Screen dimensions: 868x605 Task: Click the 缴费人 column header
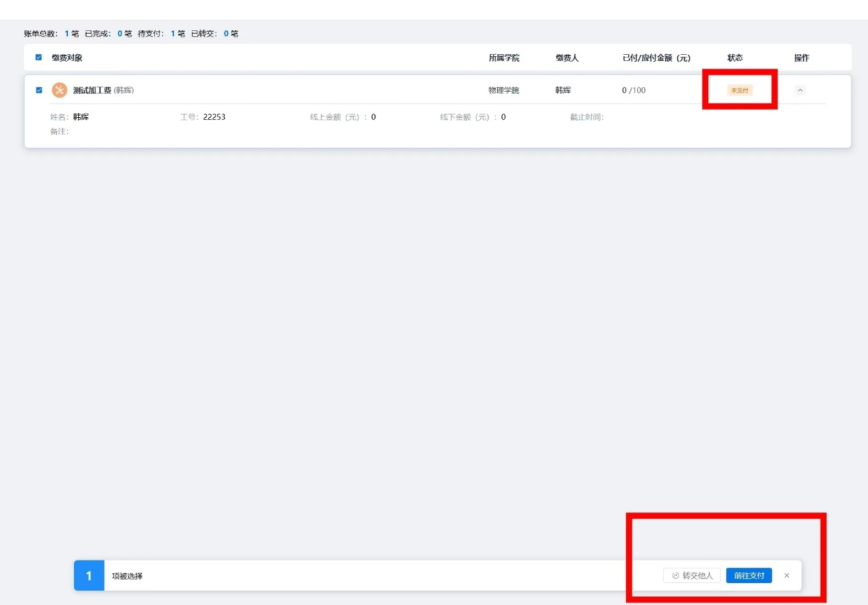(567, 58)
